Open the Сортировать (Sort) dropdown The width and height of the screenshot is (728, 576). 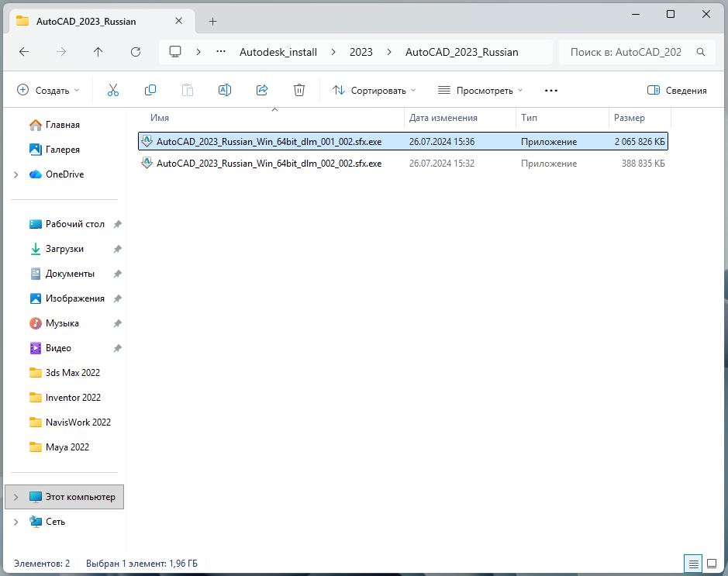coord(374,90)
